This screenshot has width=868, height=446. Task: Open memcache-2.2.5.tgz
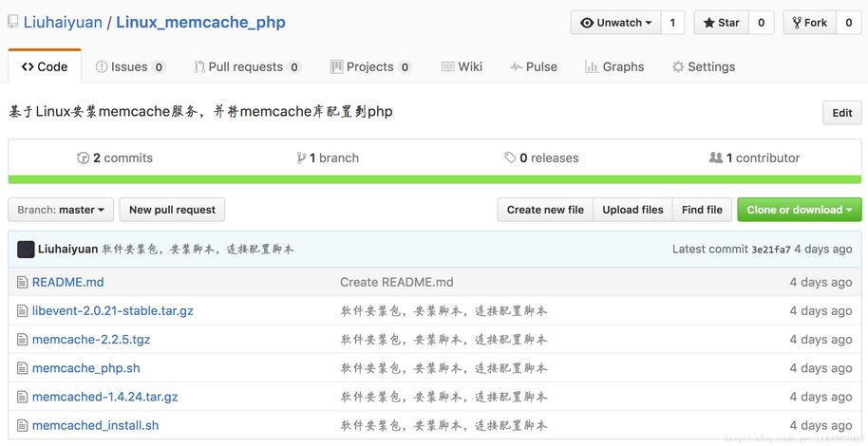pos(91,339)
